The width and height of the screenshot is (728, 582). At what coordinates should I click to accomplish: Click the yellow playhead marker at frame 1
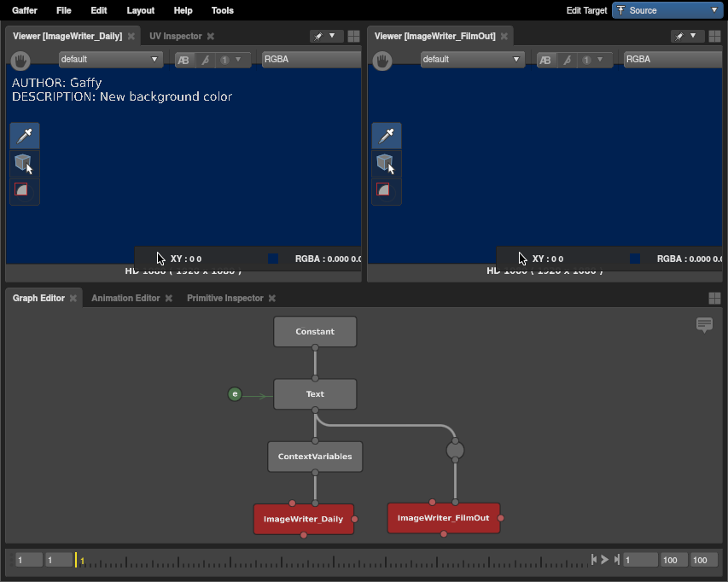click(76, 560)
